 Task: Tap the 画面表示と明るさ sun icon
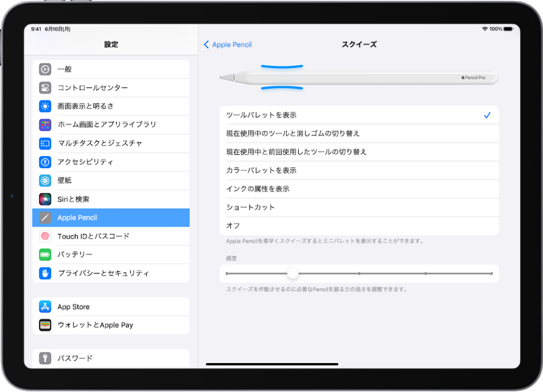[x=45, y=106]
